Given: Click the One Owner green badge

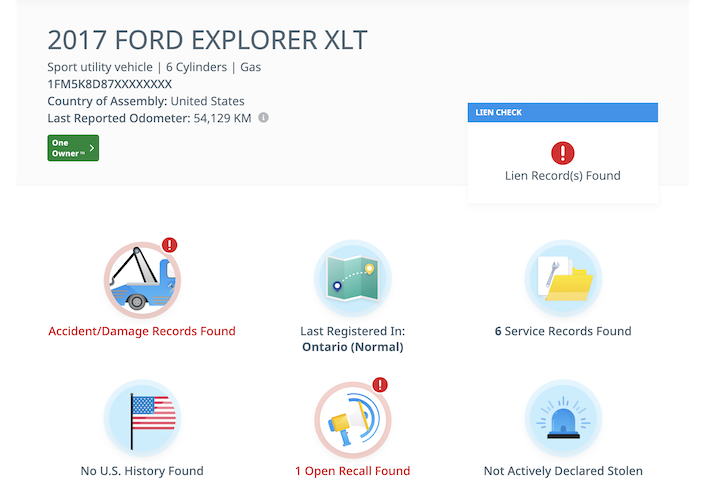Looking at the screenshot, I should click(73, 148).
